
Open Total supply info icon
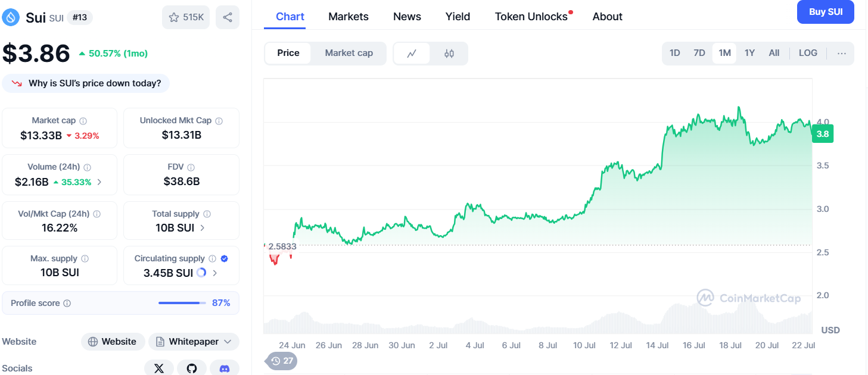tap(207, 214)
